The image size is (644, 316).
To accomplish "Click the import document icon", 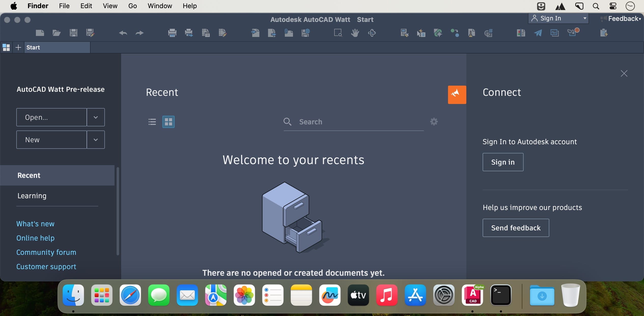I will 255,33.
